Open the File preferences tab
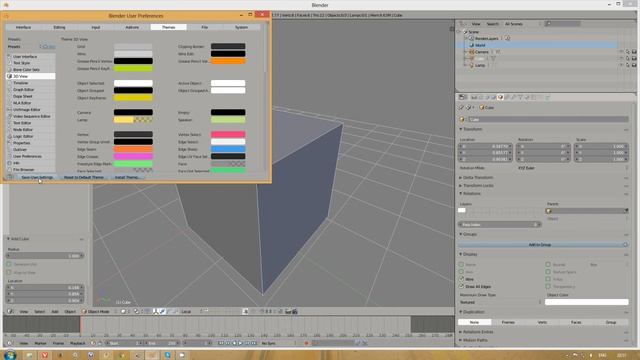This screenshot has height=360, width=640. pyautogui.click(x=204, y=27)
